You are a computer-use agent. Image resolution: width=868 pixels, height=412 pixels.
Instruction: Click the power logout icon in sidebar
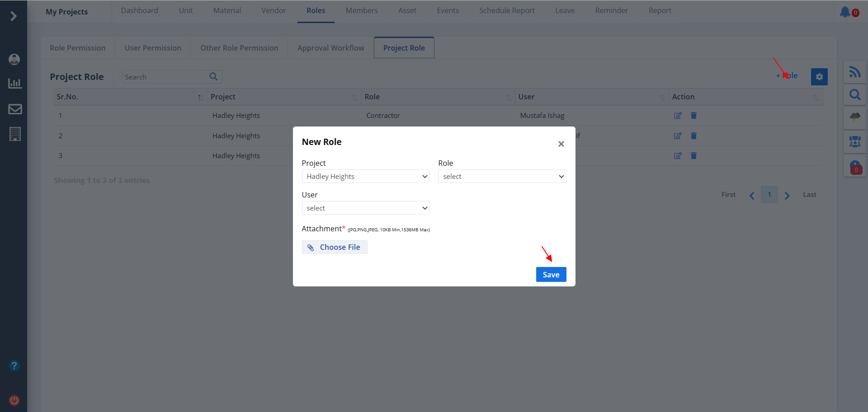[x=14, y=400]
